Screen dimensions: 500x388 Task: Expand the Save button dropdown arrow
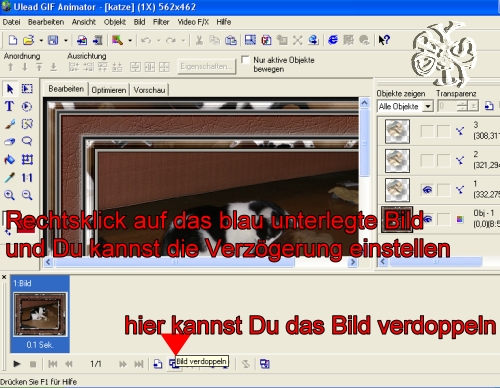coord(66,40)
